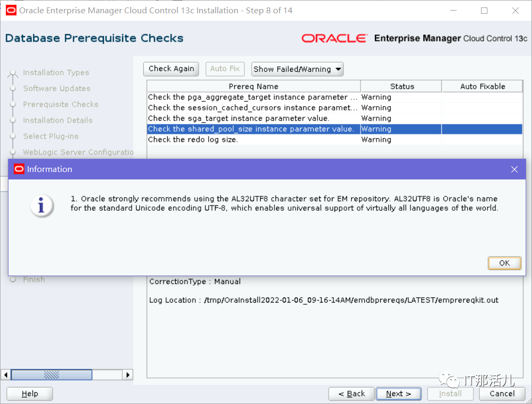
Task: Select the session_cached_cursors prerequisite row
Action: point(334,108)
